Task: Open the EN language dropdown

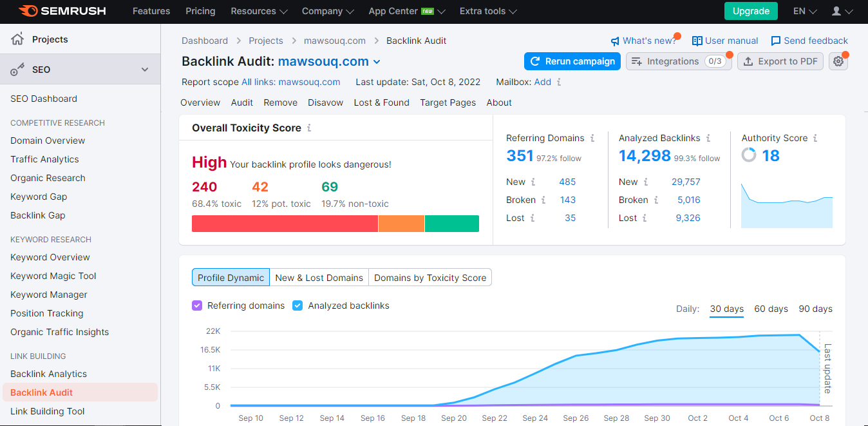Action: 805,11
